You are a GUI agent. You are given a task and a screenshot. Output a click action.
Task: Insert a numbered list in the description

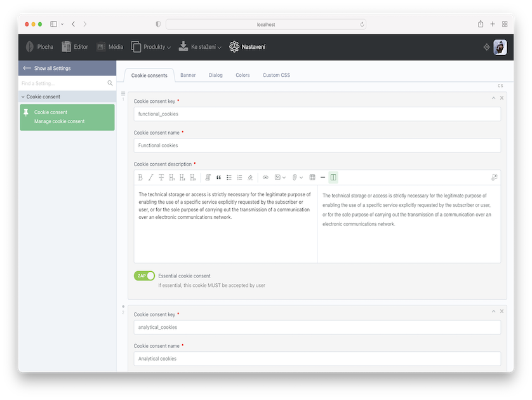click(x=239, y=177)
